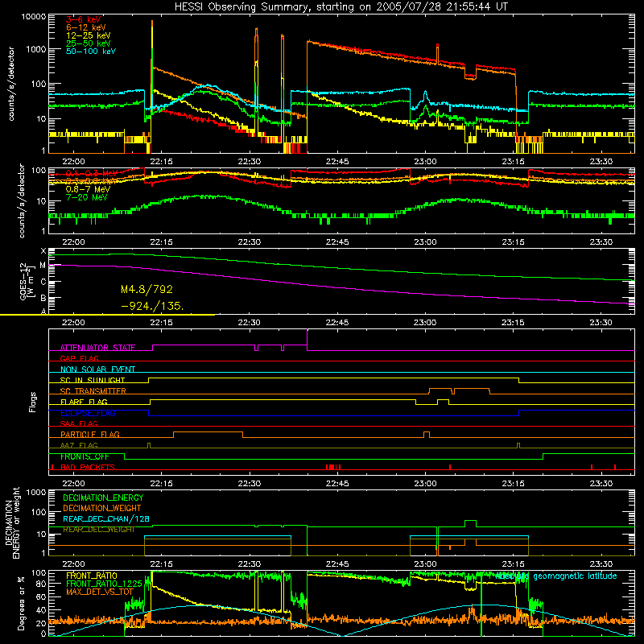Select the -924./135. position annotation

coord(152,306)
